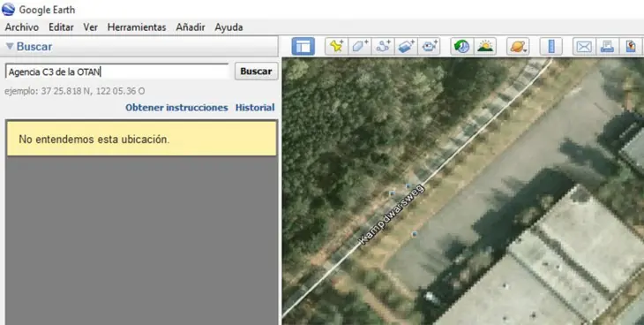Add a placemark with pushpin icon
The image size is (644, 325).
point(336,47)
